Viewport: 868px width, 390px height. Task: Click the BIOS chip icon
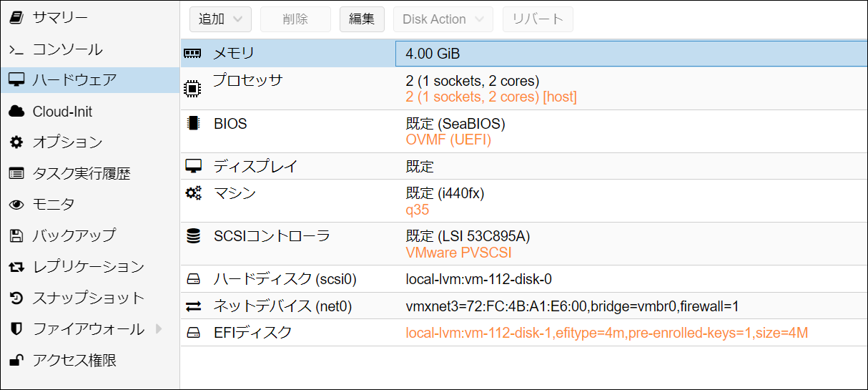tap(193, 123)
